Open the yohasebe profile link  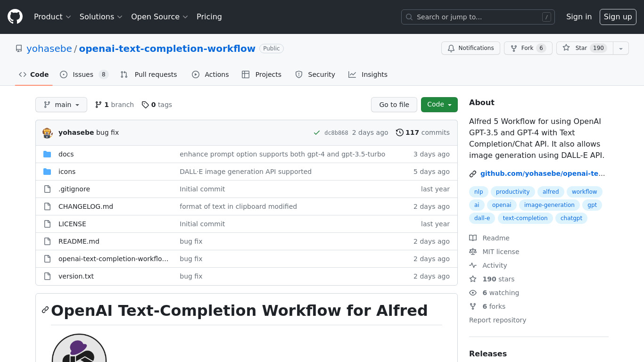pyautogui.click(x=50, y=49)
